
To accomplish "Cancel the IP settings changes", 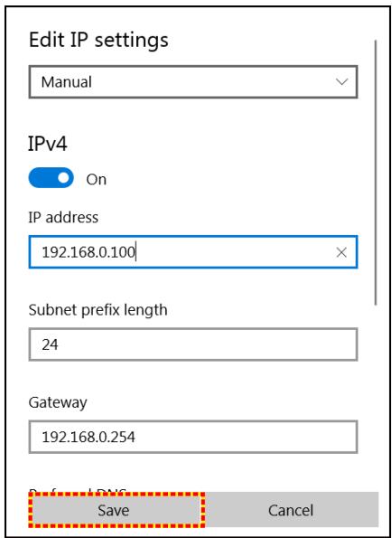I will click(291, 510).
